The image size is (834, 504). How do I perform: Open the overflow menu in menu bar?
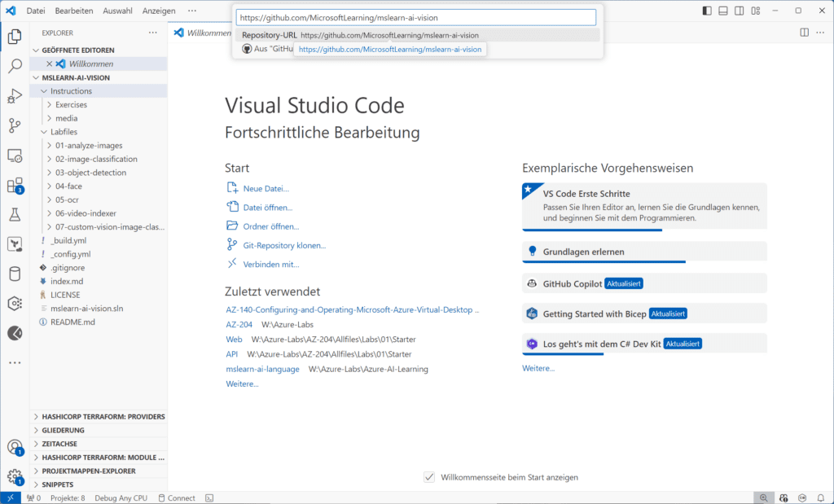[192, 11]
